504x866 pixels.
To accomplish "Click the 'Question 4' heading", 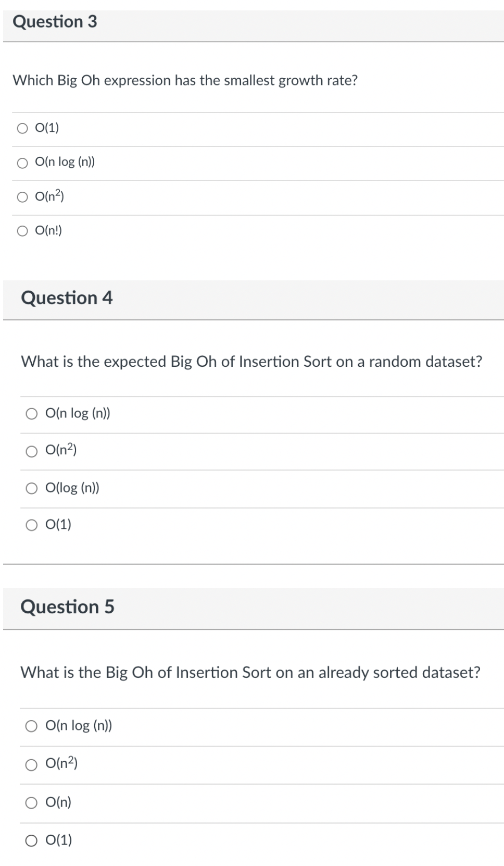I will click(67, 298).
